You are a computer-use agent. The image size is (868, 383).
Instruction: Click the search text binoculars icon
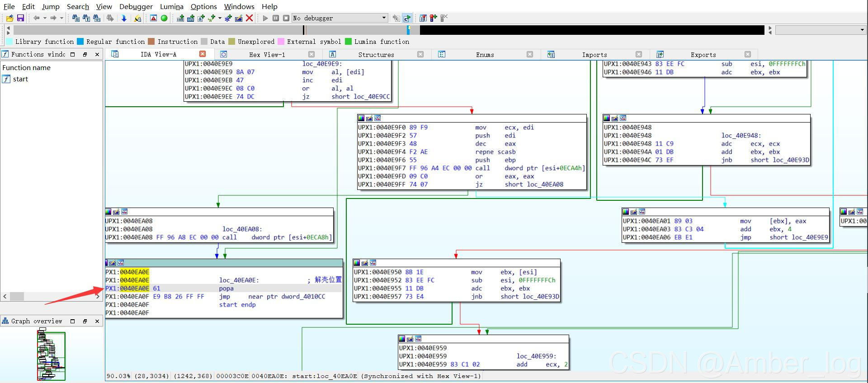(86, 18)
